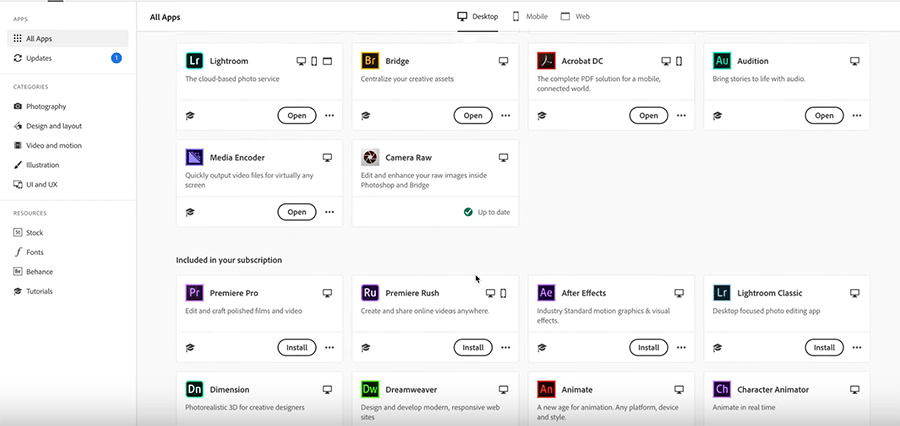The image size is (900, 426).
Task: Click the Premiere Pro app icon
Action: [x=195, y=293]
